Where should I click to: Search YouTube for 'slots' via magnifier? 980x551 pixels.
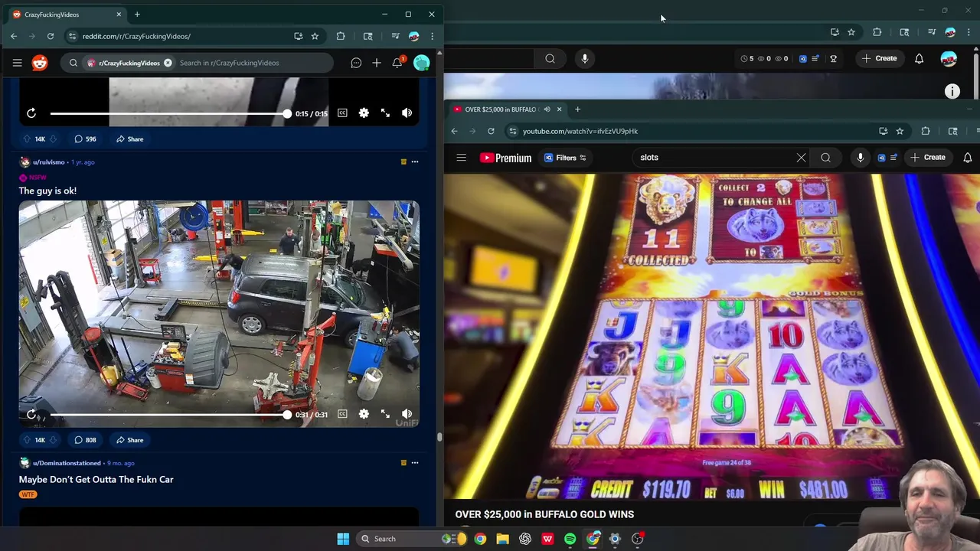(825, 158)
